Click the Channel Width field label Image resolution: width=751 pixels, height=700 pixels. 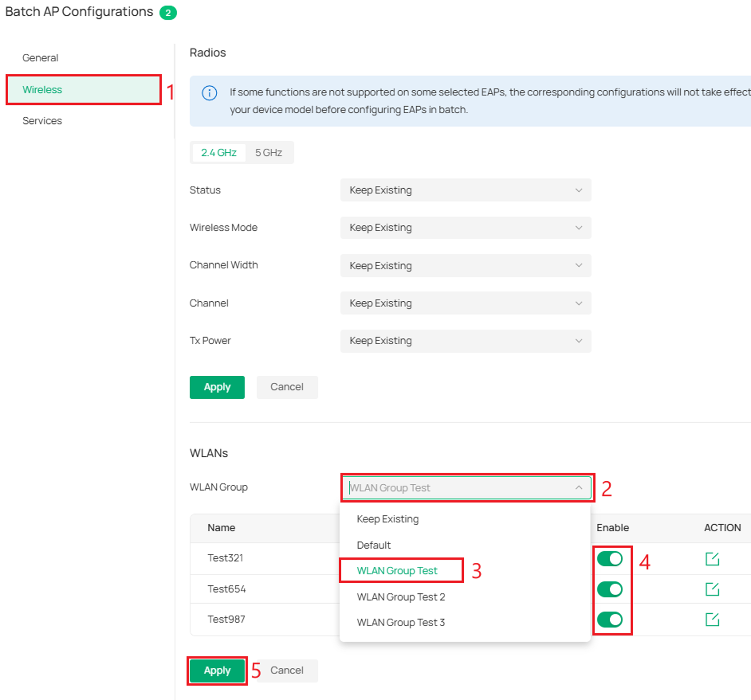pyautogui.click(x=223, y=265)
